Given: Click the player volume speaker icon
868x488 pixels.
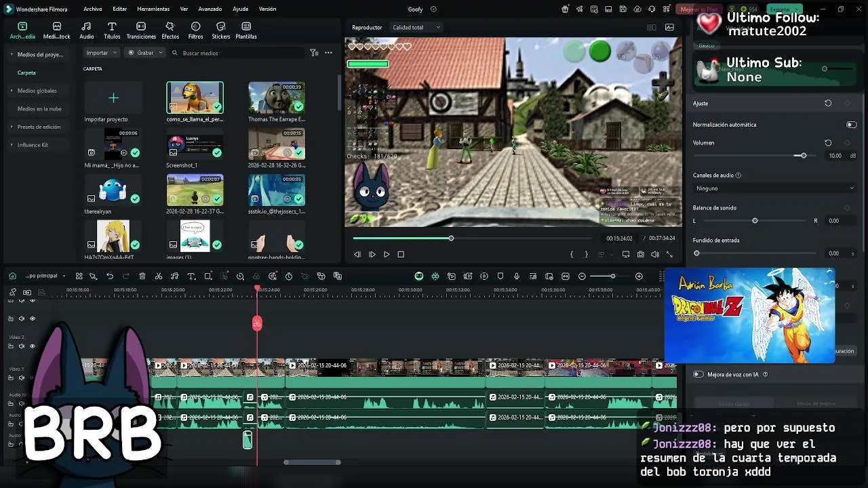Looking at the screenshot, I should coord(654,254).
